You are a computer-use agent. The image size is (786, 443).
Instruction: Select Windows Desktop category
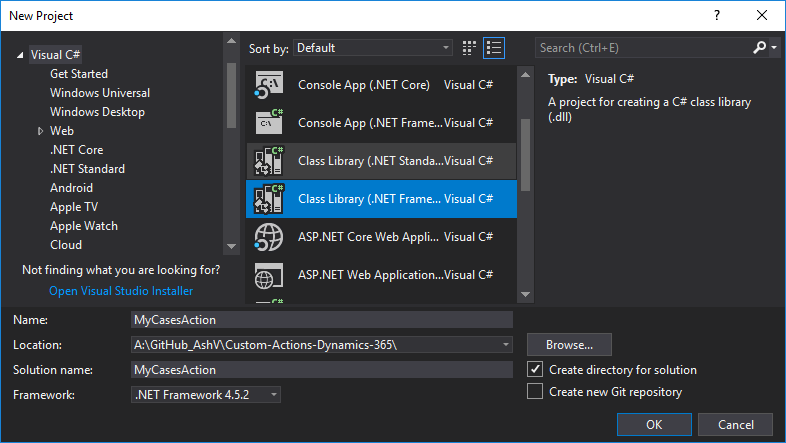point(97,112)
